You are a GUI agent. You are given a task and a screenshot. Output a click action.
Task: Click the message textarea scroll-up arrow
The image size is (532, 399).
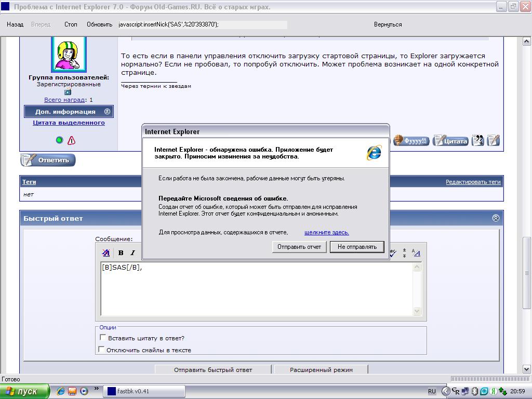coord(417,267)
